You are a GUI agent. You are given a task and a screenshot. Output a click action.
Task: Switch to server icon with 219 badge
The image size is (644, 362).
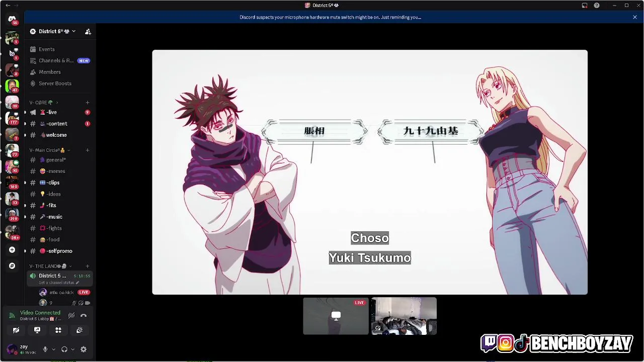[12, 215]
